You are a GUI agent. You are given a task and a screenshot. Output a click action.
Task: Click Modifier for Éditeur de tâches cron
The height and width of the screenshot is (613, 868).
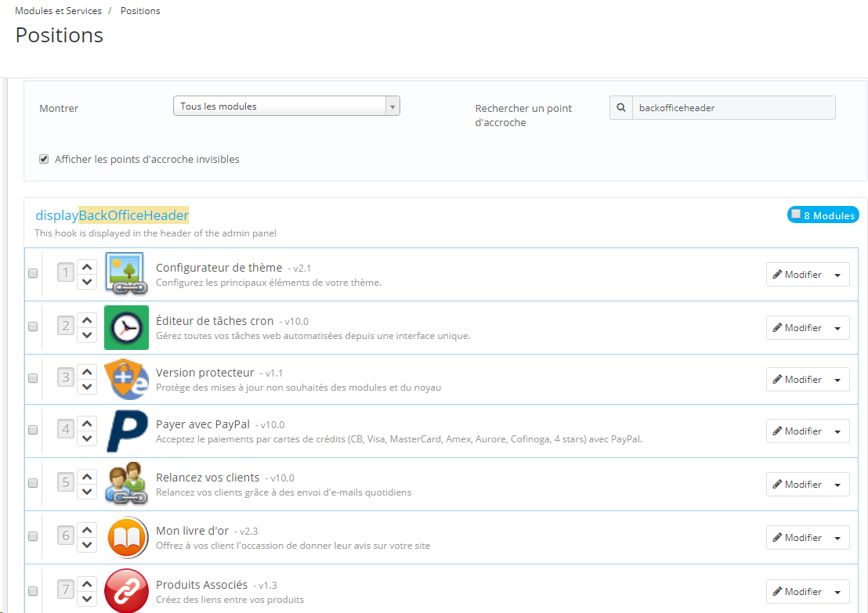[x=797, y=327]
